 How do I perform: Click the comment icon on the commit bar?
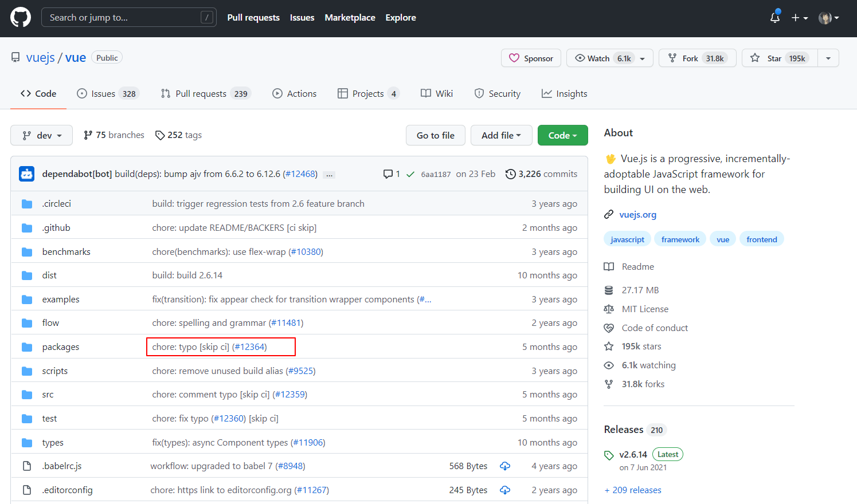coord(389,174)
